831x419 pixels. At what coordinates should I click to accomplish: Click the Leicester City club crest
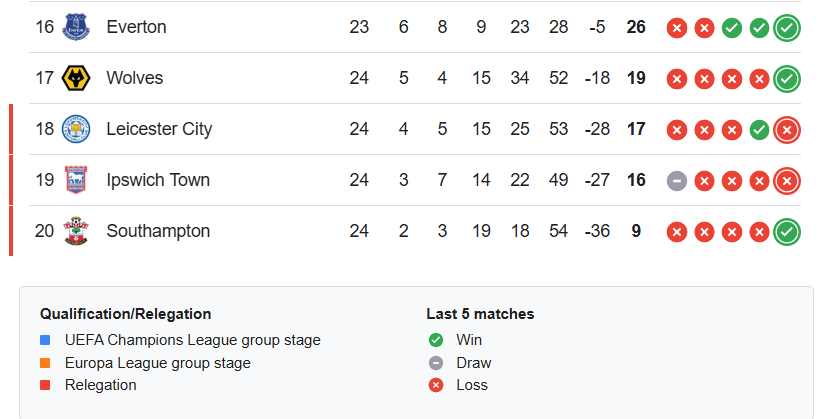(75, 129)
